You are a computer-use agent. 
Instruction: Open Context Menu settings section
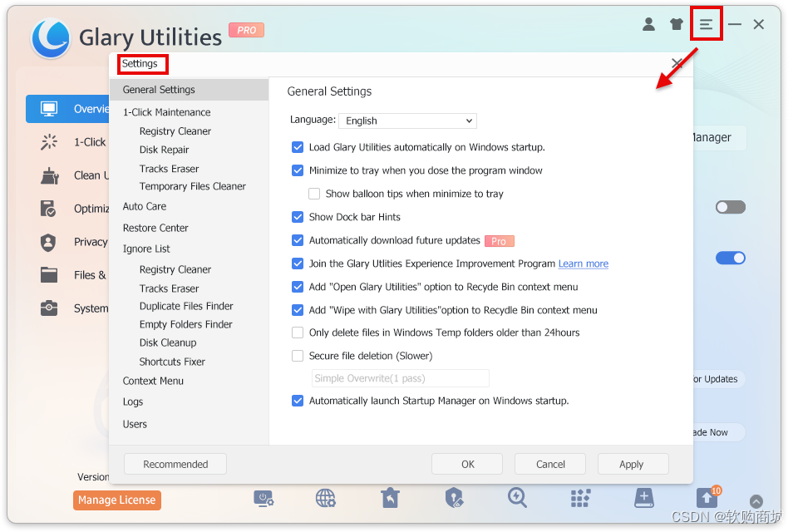point(153,380)
